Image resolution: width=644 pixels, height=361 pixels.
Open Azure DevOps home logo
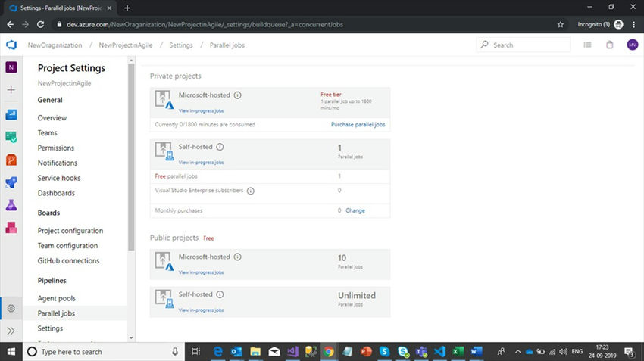point(11,45)
